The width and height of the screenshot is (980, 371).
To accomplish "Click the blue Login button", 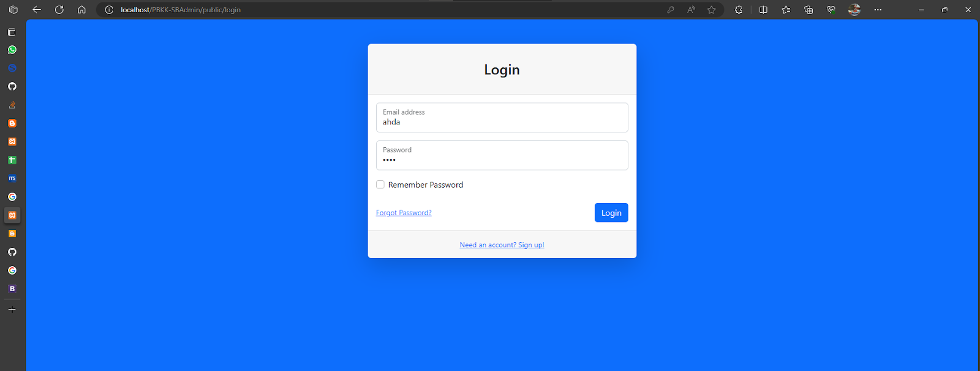I will coord(611,213).
